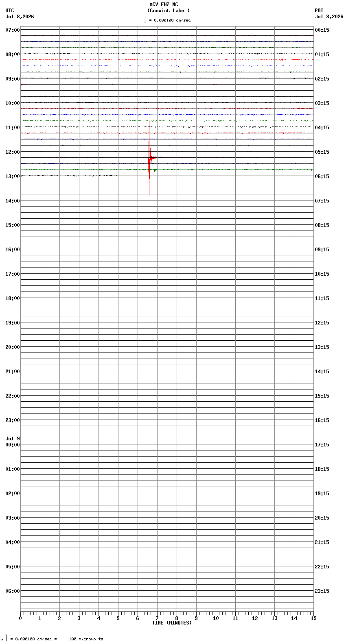Click the 13:00 UTC row label
346x644 pixels.
click(x=13, y=176)
